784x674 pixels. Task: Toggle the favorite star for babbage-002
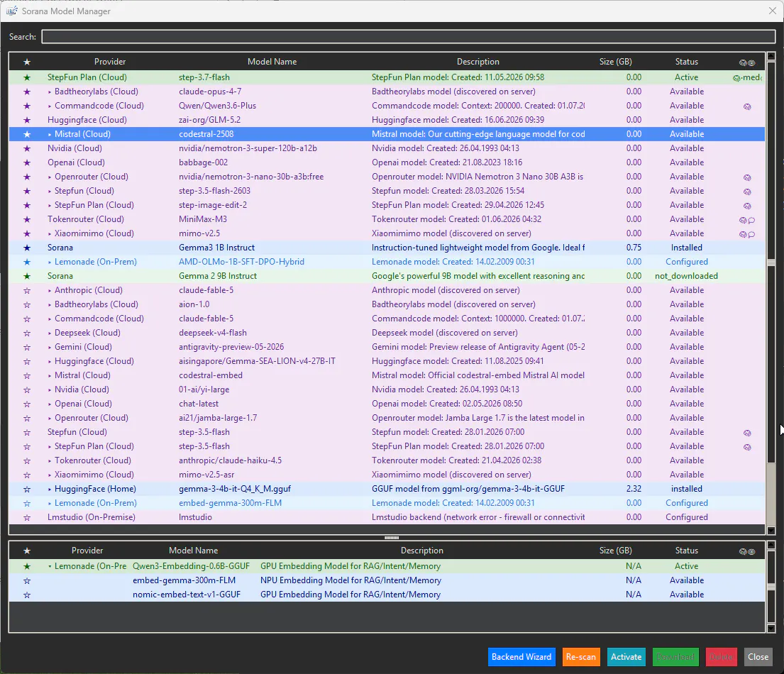pyautogui.click(x=27, y=162)
